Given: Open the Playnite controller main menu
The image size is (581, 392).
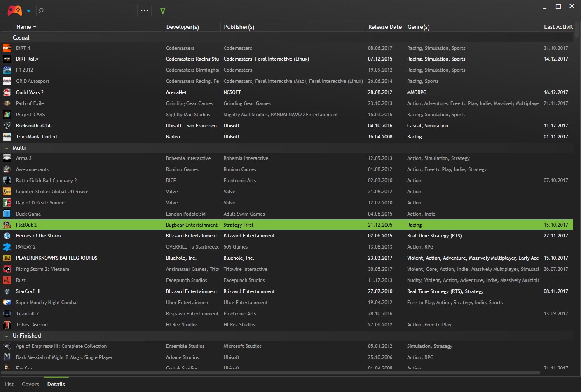Looking at the screenshot, I should pos(15,10).
